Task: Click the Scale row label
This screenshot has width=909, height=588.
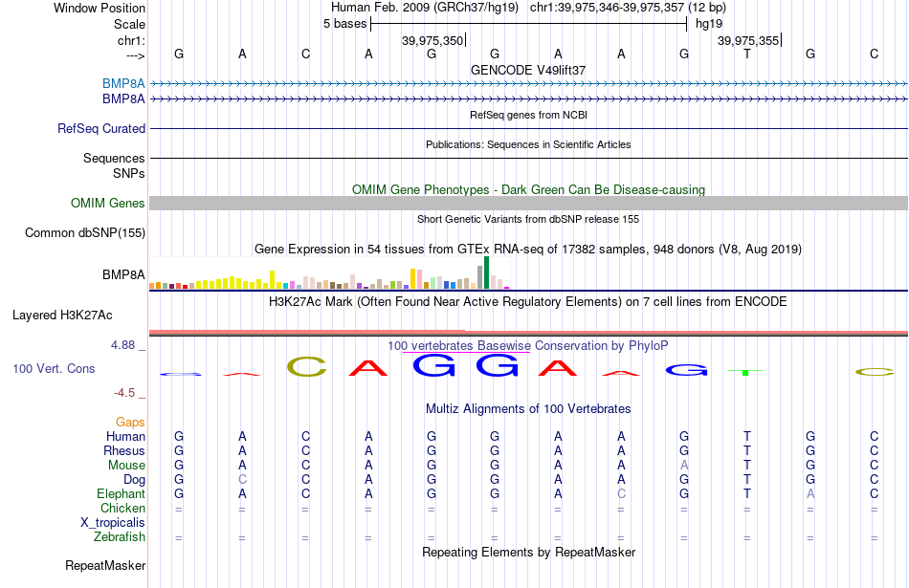Action: [x=129, y=24]
